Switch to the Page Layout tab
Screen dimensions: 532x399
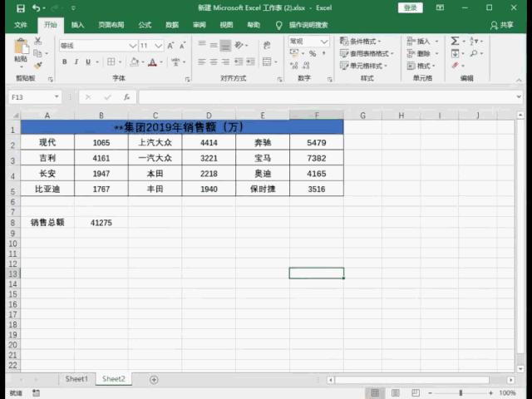point(111,25)
